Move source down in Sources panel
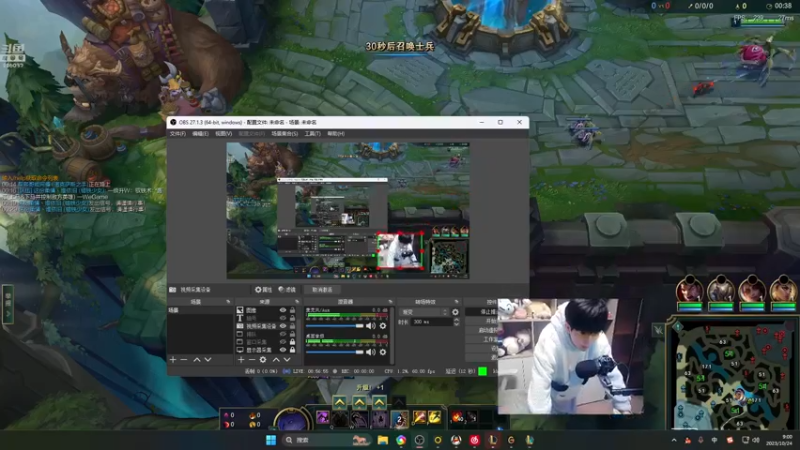The width and height of the screenshot is (800, 450). pos(287,360)
